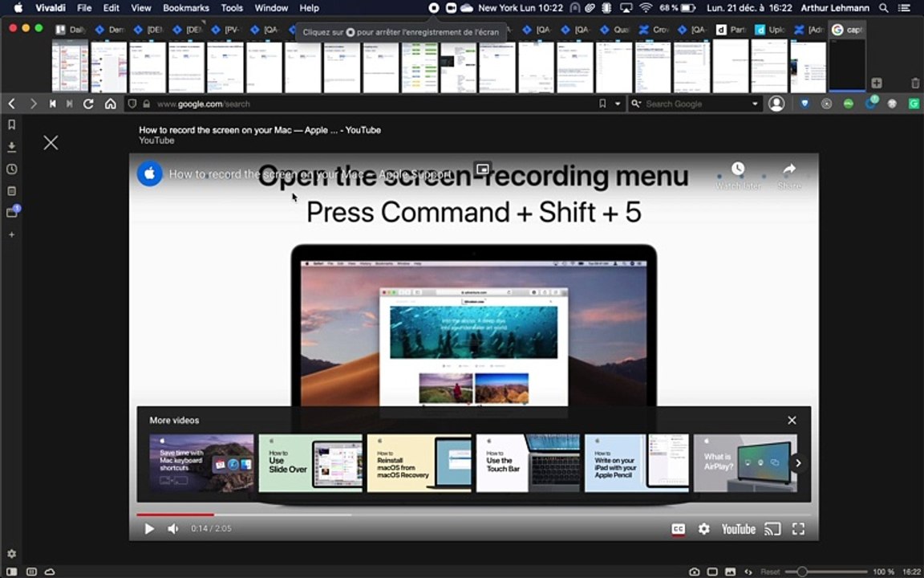Mute the video volume
Viewport: 924px width, 578px height.
pos(172,529)
